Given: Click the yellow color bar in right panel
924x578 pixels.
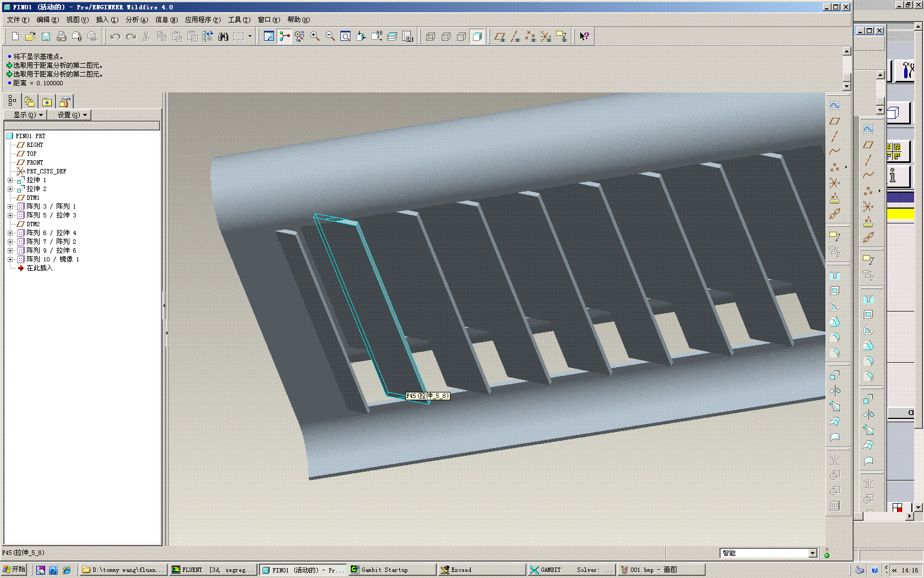Looking at the screenshot, I should (x=900, y=214).
